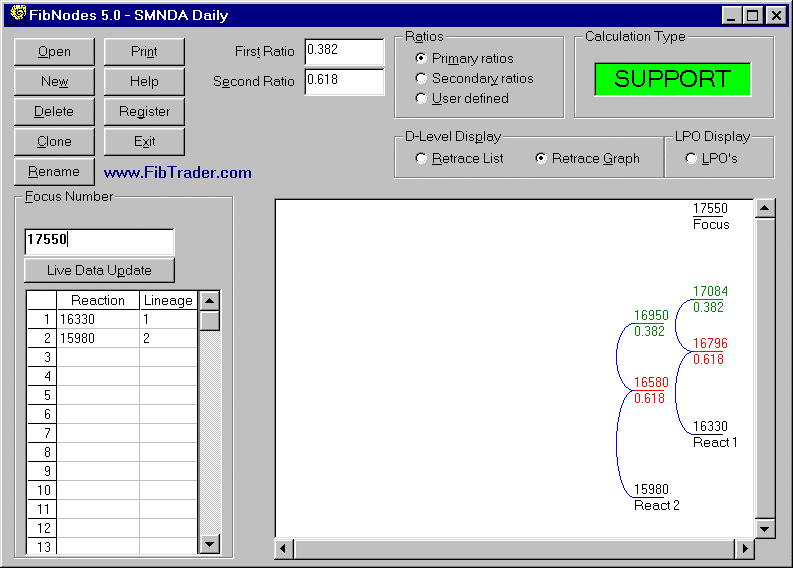Click the green 16950 node value
This screenshot has width=793, height=568.
[x=651, y=316]
